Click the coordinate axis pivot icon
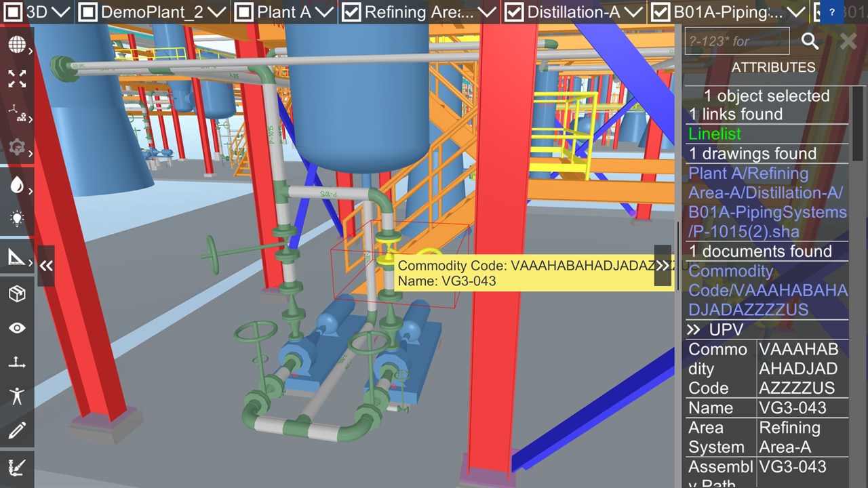Viewport: 868px width, 488px height. 16,363
